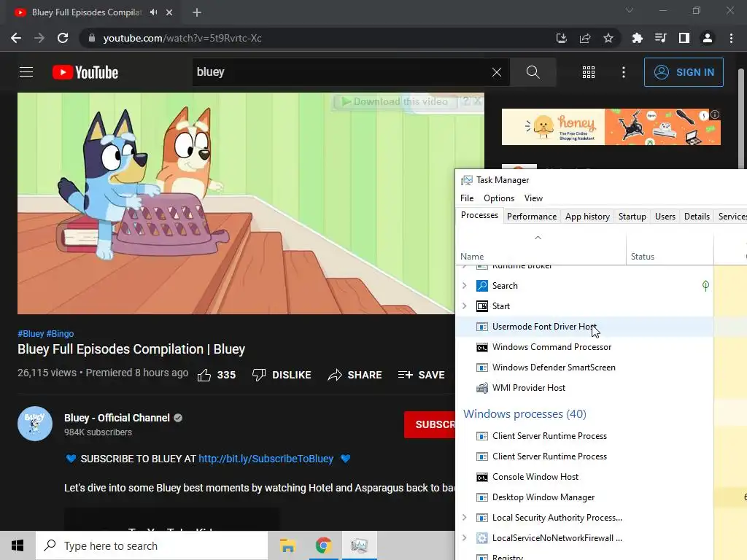Switch to the Performance tab
747x560 pixels.
pyautogui.click(x=532, y=217)
